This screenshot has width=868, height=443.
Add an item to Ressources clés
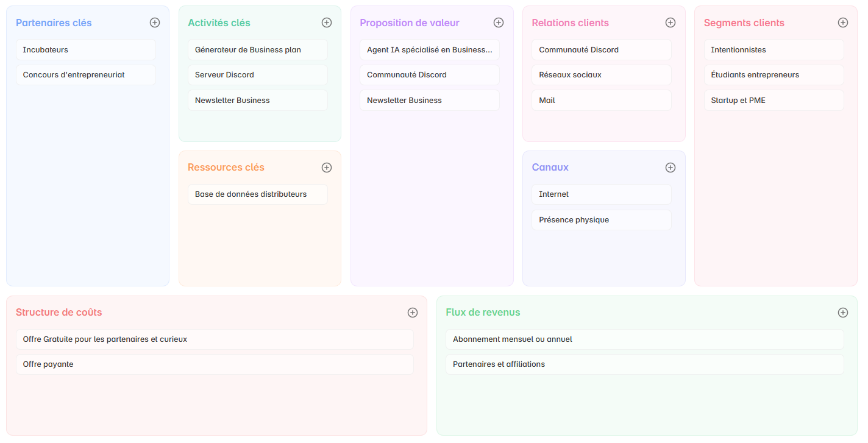[327, 168]
